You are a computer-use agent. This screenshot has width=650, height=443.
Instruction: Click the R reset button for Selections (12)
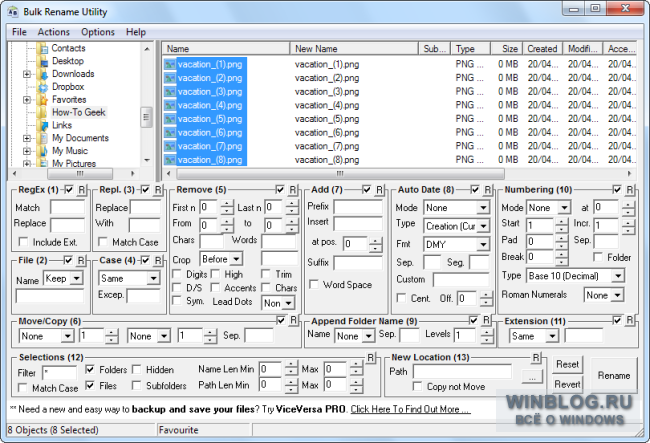tap(371, 357)
